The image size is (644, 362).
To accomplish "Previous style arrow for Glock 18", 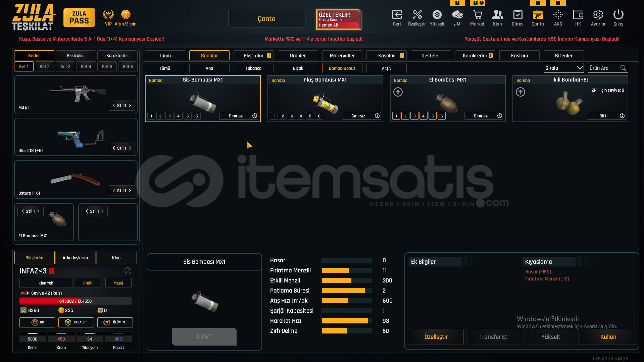I will [113, 148].
